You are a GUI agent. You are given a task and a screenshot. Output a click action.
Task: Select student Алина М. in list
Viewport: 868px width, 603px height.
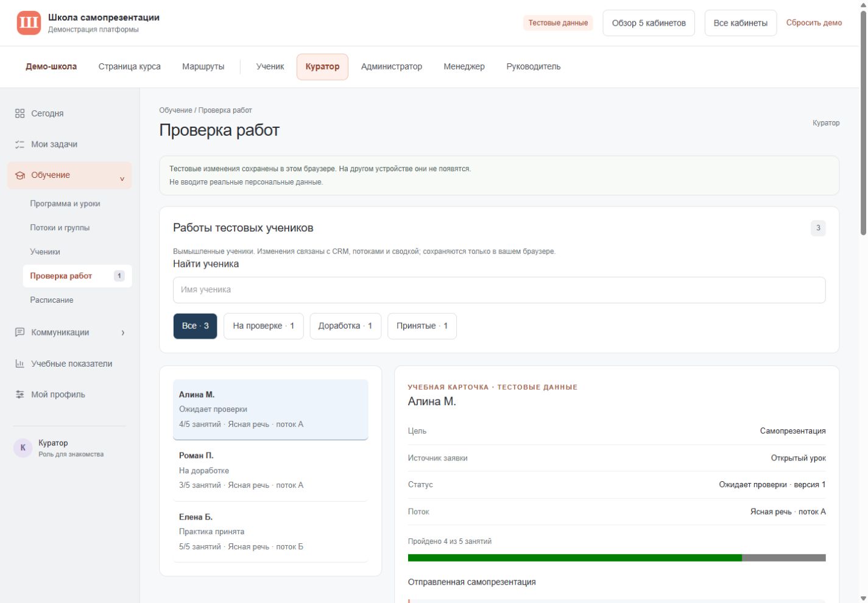(270, 409)
